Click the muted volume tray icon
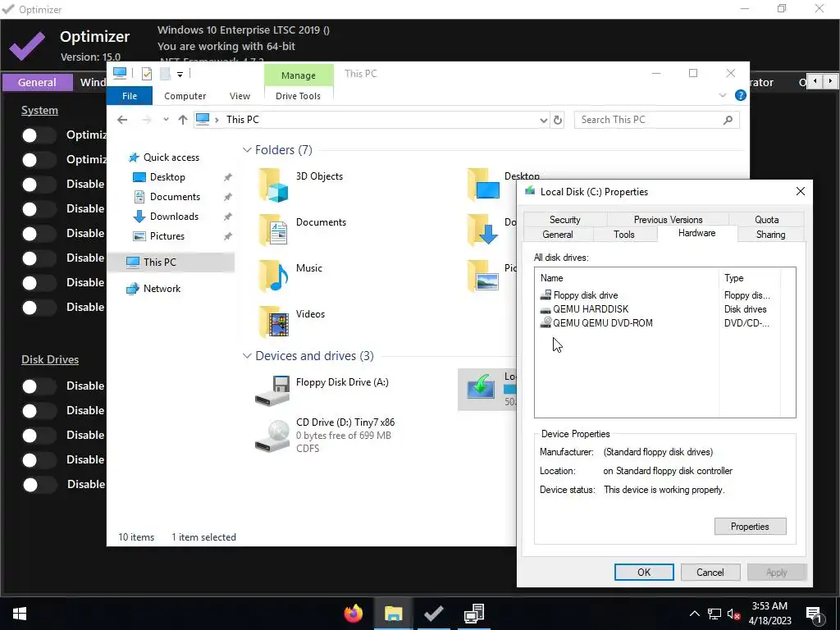 (x=734, y=614)
